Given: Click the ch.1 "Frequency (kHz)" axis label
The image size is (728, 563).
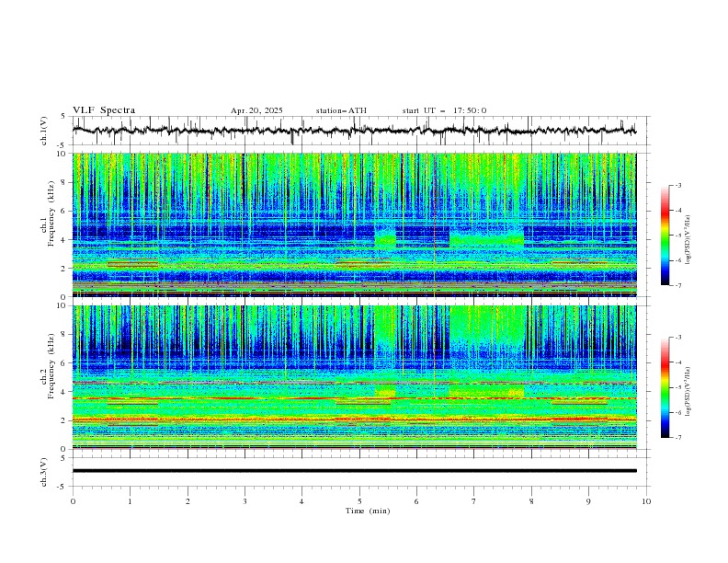Looking at the screenshot, I should point(51,213).
